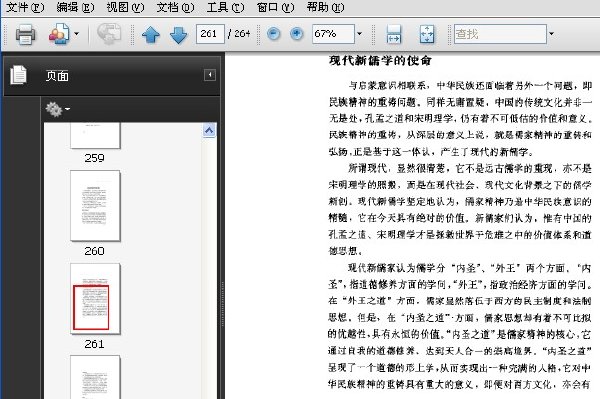Click the thumbnail label 259
Screen dimensions: 600x399
(x=95, y=158)
